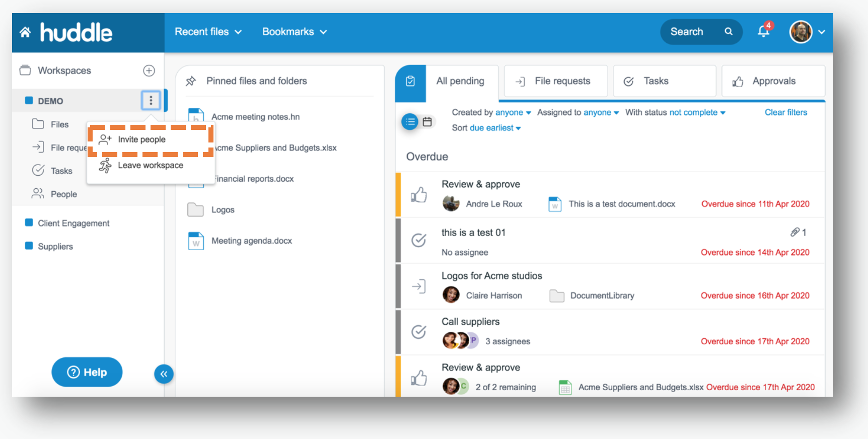Click thumbs-up icon for 2 of 2 remaining
The width and height of the screenshot is (868, 439).
(419, 378)
